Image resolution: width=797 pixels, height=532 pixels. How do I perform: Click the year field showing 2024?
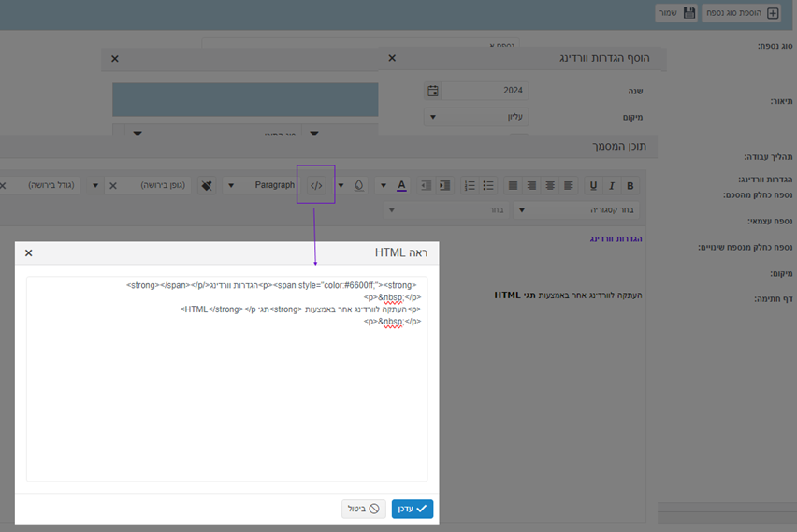[x=485, y=91]
